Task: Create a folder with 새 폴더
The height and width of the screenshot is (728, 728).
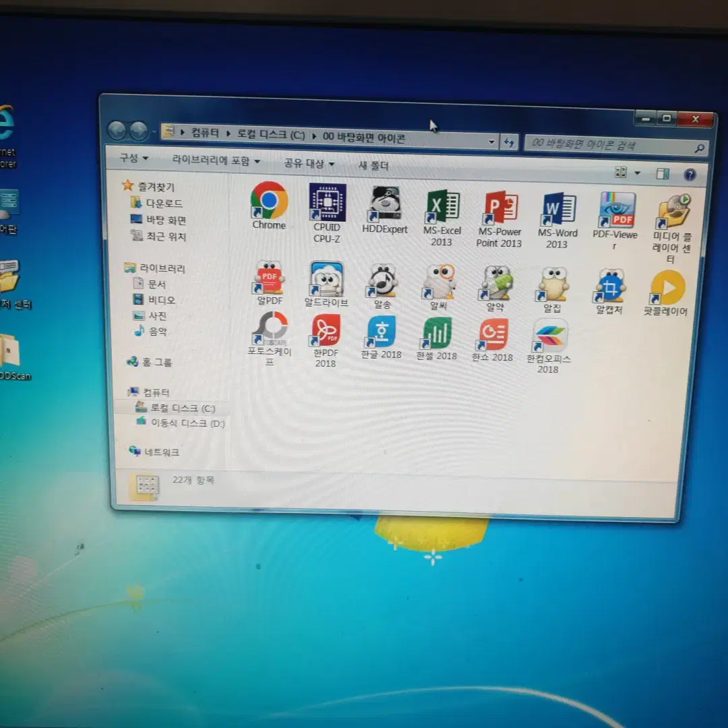Action: click(373, 165)
